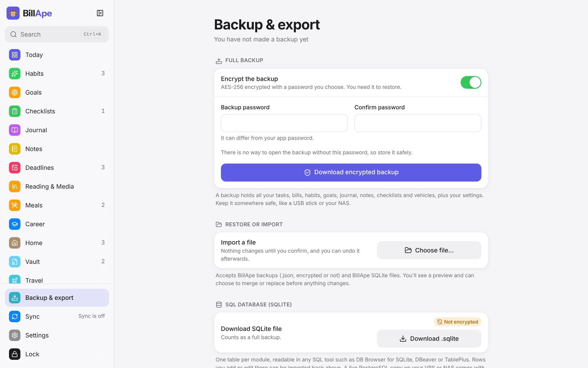Click the Checklists clipboard icon

[15, 111]
